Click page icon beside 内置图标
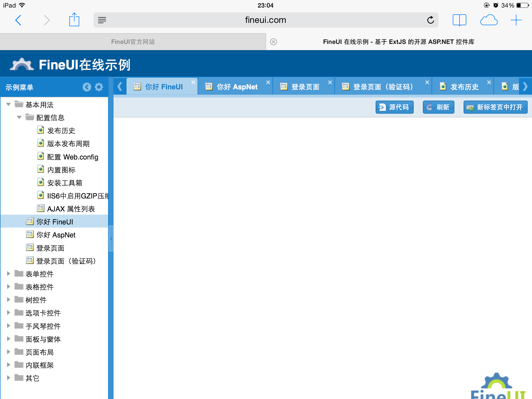 click(x=41, y=169)
